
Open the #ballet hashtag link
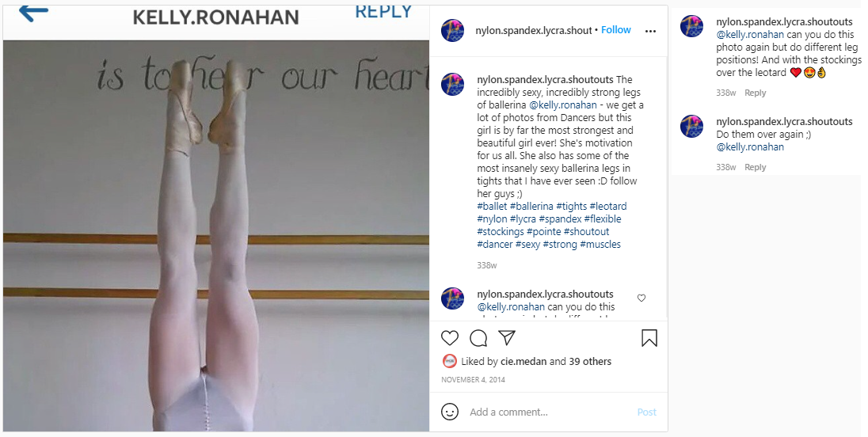coord(492,207)
